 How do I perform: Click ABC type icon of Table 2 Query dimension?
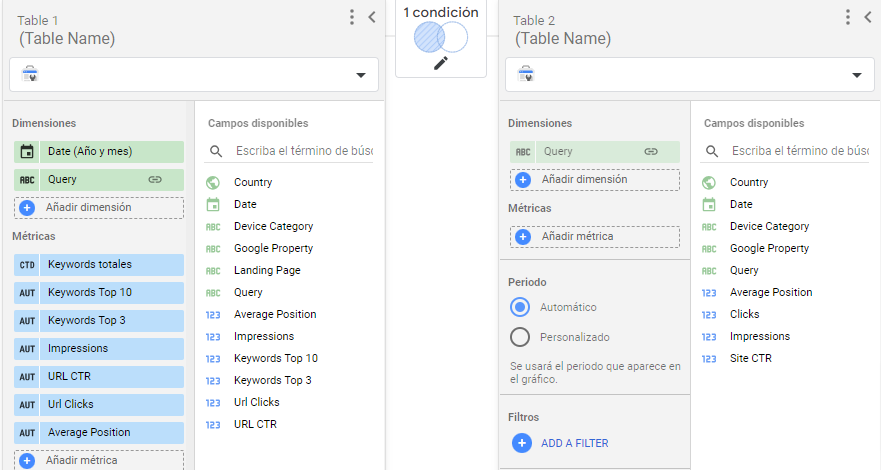coord(523,152)
